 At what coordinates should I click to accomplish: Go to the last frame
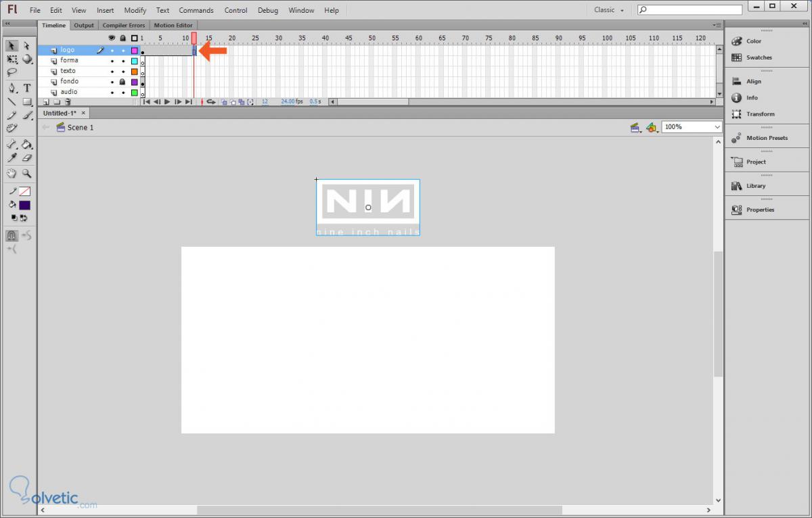(189, 102)
